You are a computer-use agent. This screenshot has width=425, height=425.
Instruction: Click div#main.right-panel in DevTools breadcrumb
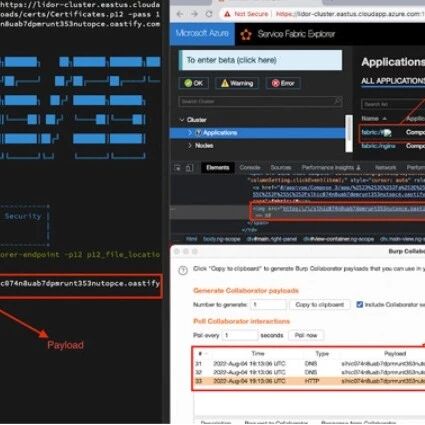[271, 239]
